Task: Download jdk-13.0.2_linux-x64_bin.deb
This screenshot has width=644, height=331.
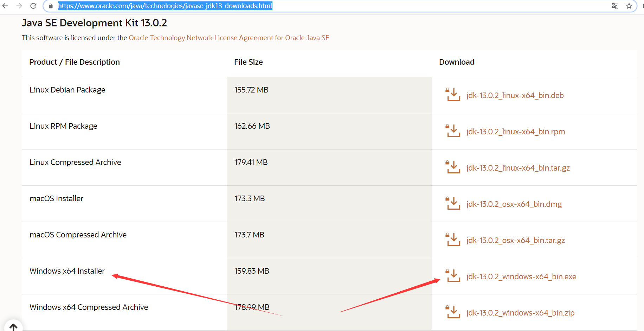Action: tap(515, 95)
